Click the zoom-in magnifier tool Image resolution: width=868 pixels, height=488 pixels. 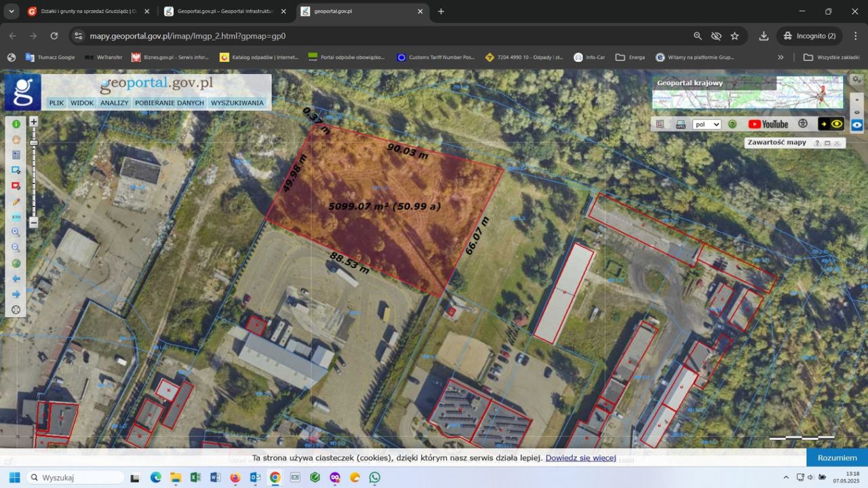(x=16, y=232)
